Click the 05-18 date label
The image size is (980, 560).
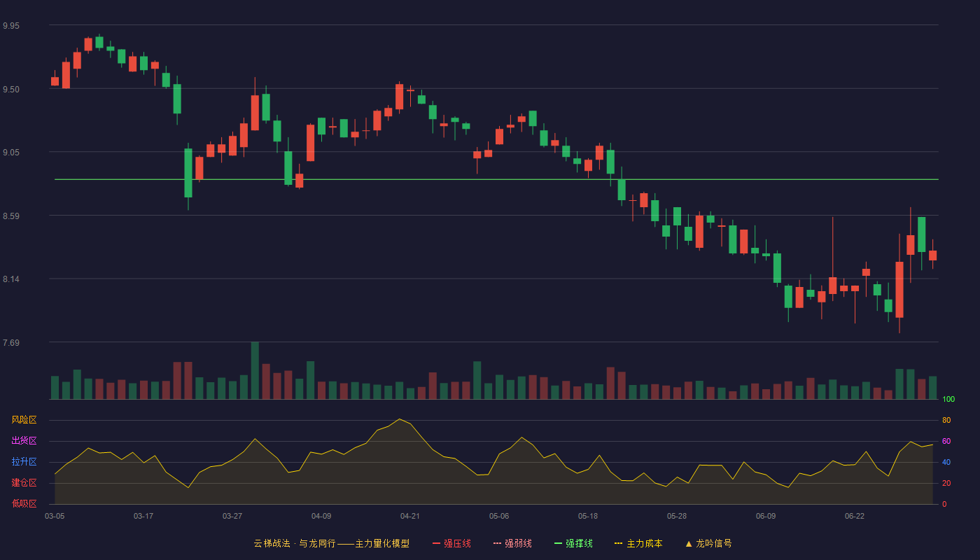click(588, 516)
